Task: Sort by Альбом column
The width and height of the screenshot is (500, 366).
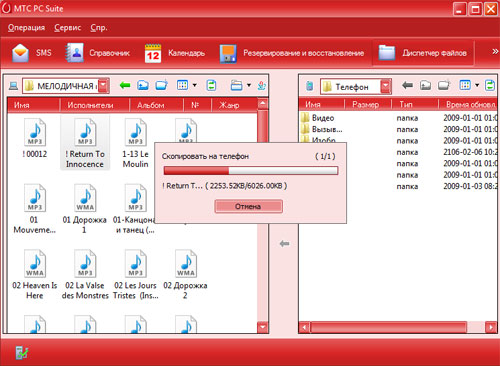Action: pos(156,105)
